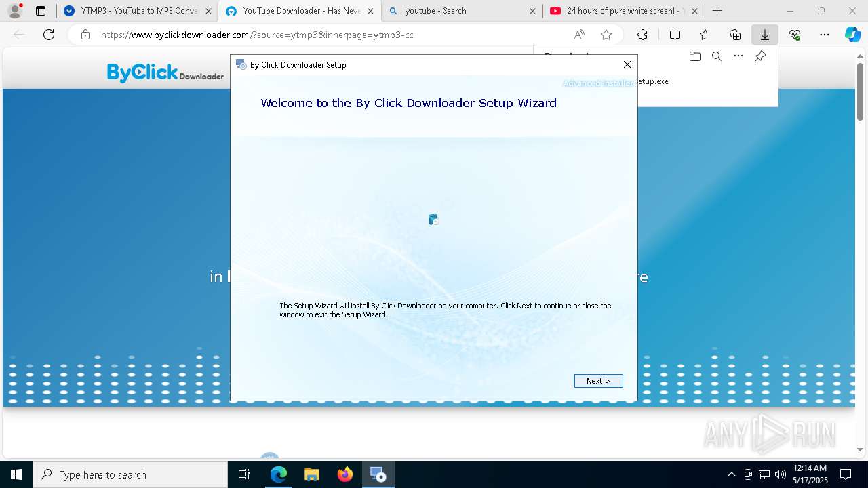Open the Favorites list
Screen dimensions: 868x488
[705, 35]
